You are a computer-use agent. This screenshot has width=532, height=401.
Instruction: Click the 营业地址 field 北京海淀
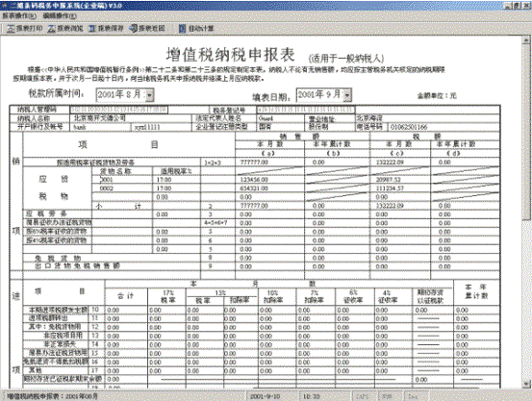[427, 118]
